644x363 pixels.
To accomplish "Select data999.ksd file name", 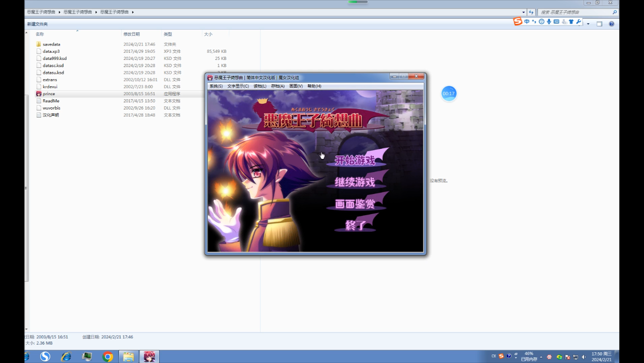I will (55, 59).
